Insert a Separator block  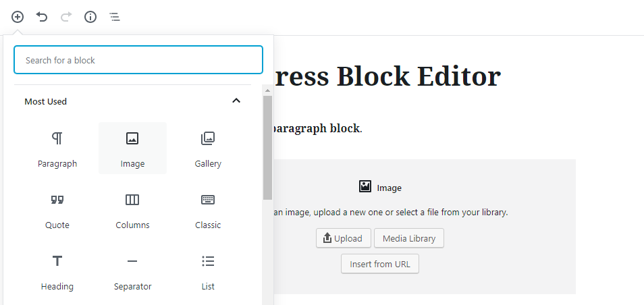[132, 271]
